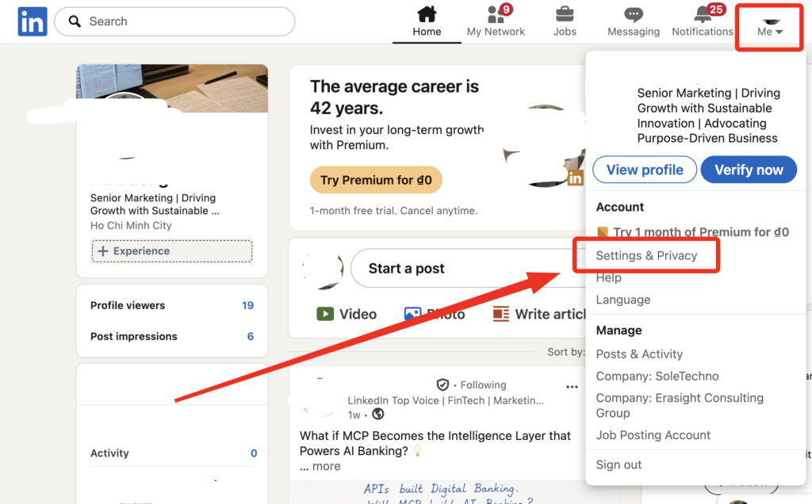Viewport: 812px width, 504px height.
Task: Go to the Jobs briefcase tab
Action: point(565,21)
